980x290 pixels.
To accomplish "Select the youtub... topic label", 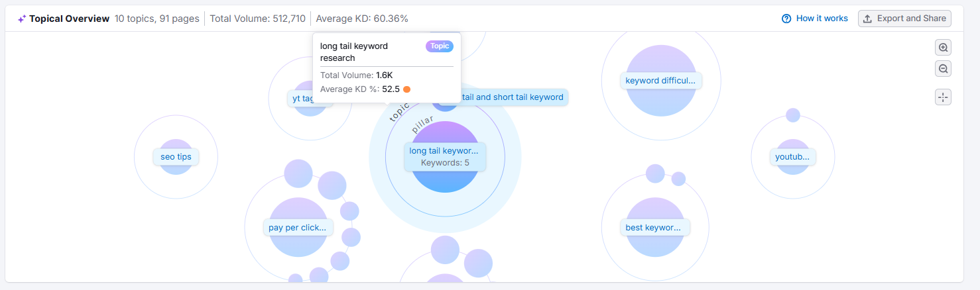I will tap(792, 157).
